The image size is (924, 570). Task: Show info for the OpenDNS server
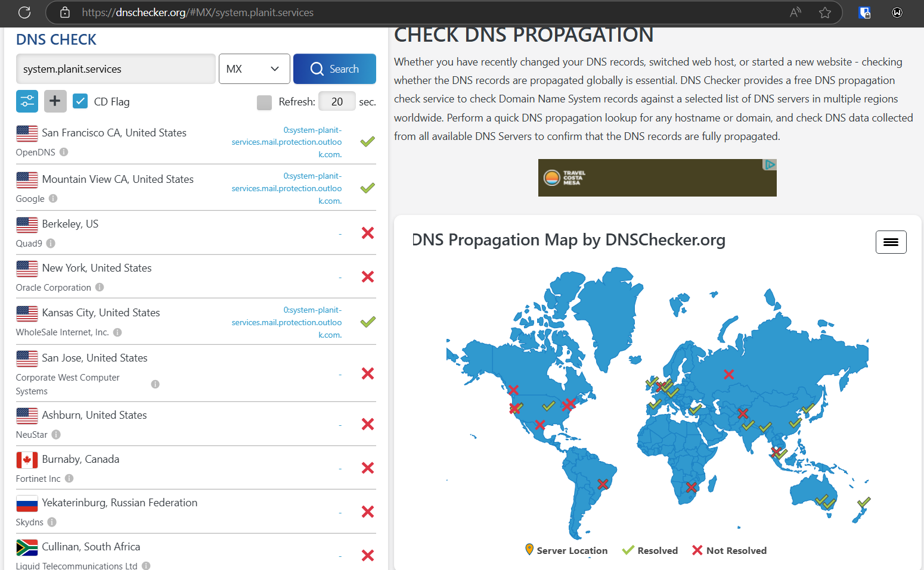point(64,152)
